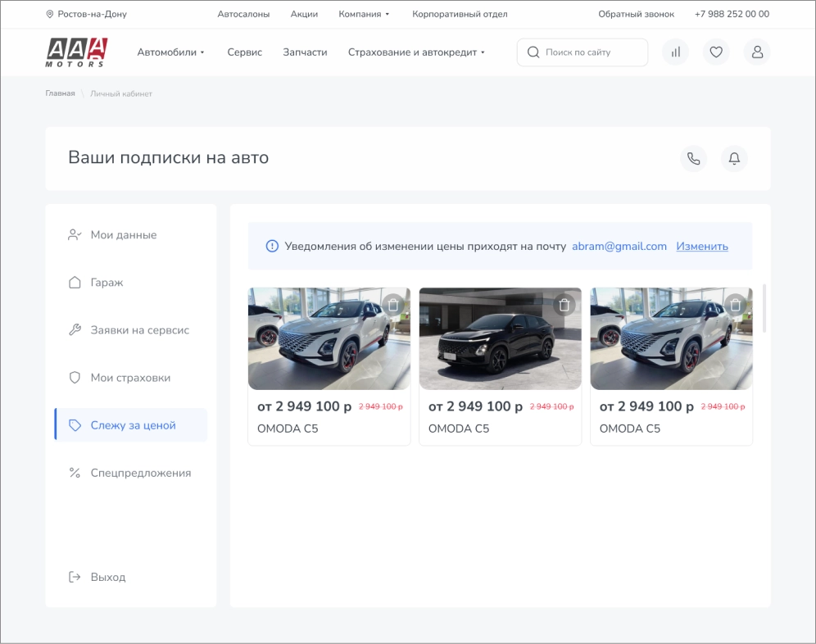Remove the first white OMODA C5 card via trash icon
The height and width of the screenshot is (644, 816).
(393, 305)
